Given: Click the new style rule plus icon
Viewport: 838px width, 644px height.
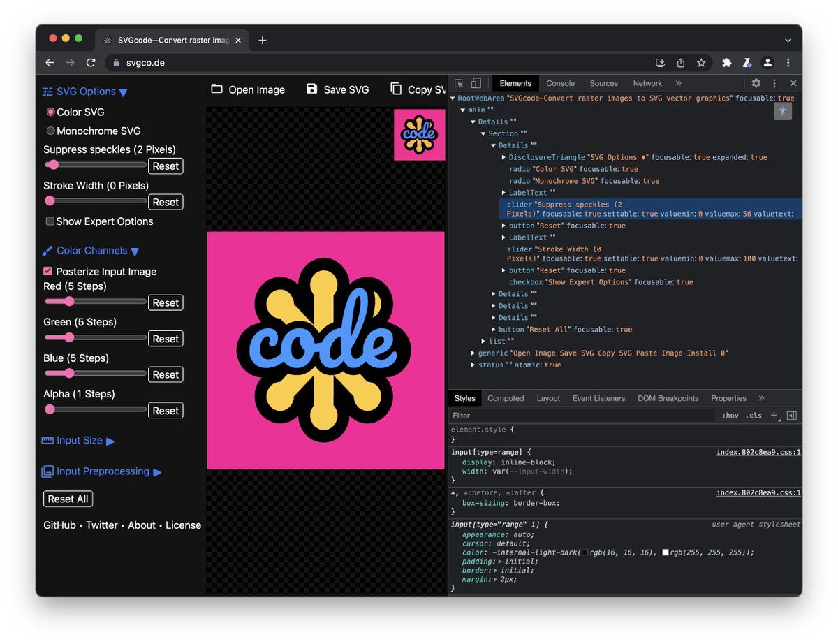Looking at the screenshot, I should 774,416.
